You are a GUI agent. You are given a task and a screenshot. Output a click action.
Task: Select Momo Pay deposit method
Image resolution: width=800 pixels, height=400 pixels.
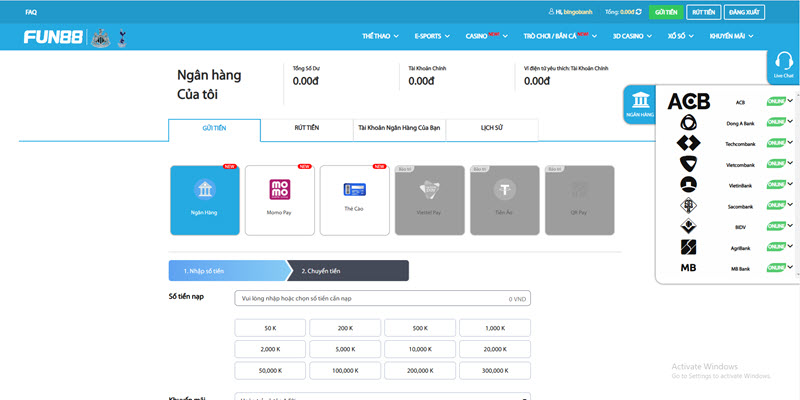click(x=280, y=200)
